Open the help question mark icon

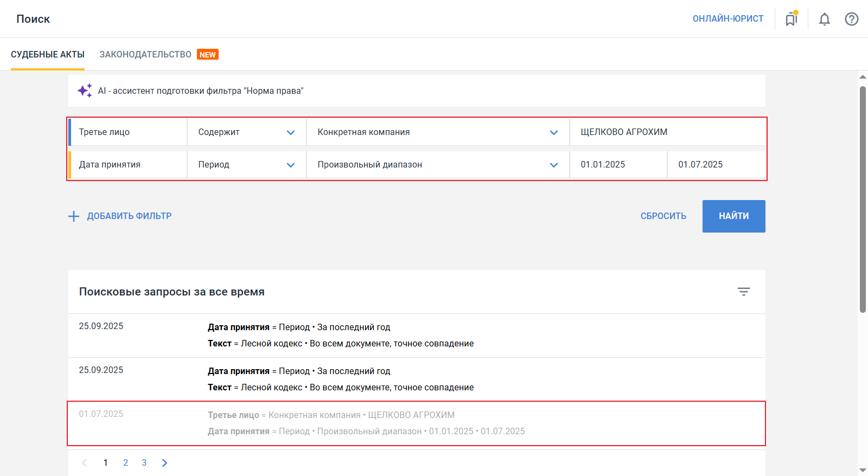[851, 19]
